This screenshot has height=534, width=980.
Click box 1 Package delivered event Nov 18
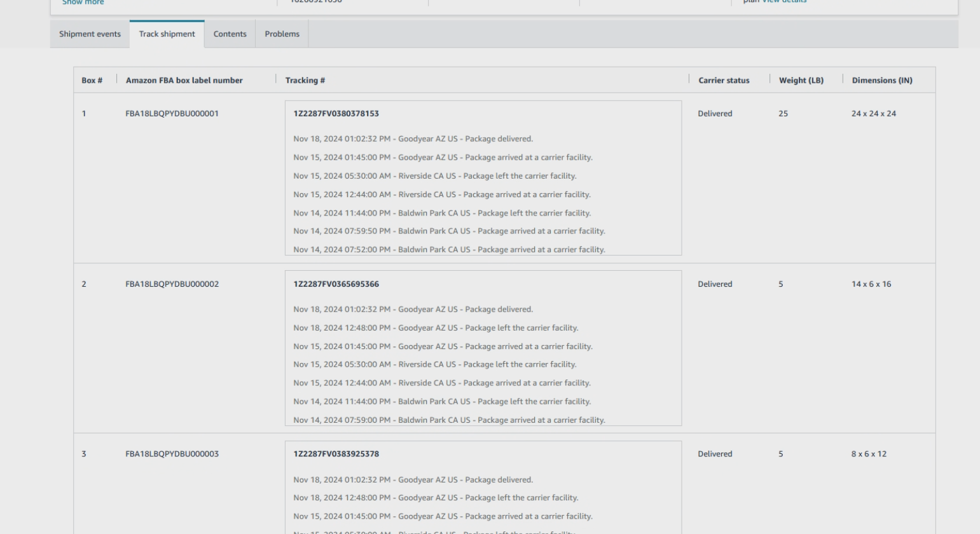413,139
